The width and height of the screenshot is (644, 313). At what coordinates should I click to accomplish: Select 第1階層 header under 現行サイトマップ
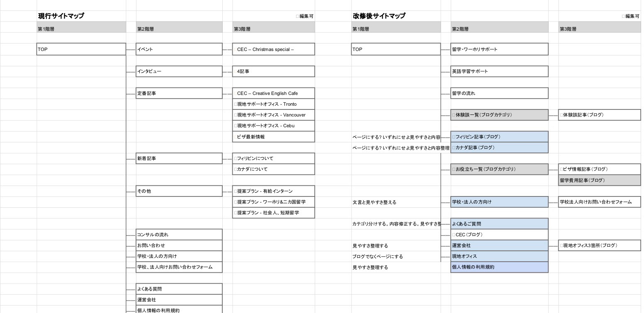coord(81,27)
